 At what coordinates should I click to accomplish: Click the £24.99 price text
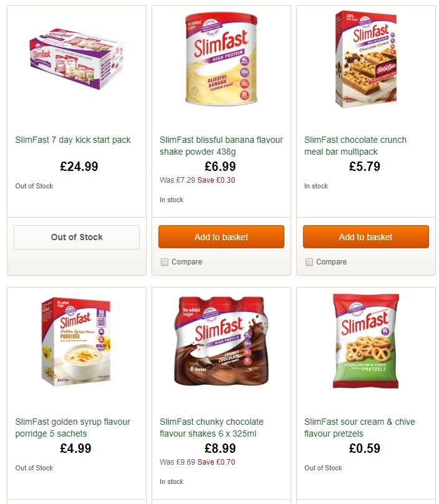click(76, 167)
